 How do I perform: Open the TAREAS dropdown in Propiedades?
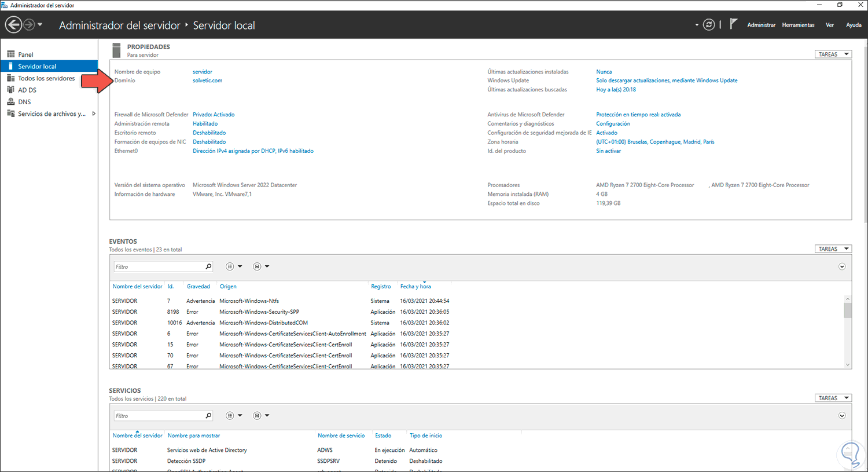(833, 54)
